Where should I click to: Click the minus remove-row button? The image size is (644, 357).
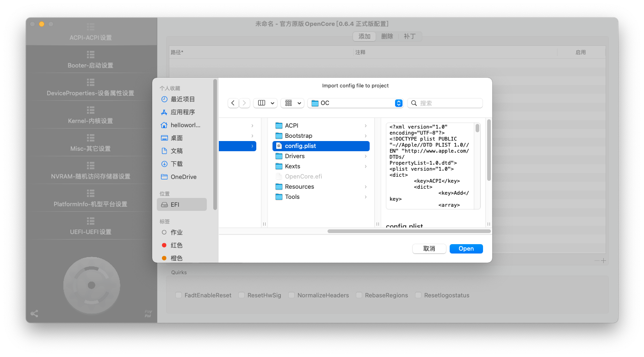click(x=597, y=261)
